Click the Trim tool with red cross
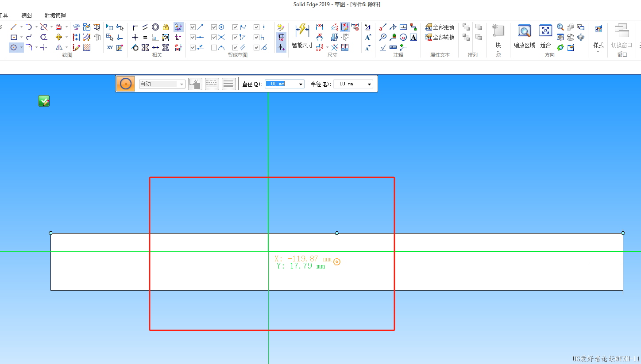This screenshot has width=641, height=364. pos(43,27)
